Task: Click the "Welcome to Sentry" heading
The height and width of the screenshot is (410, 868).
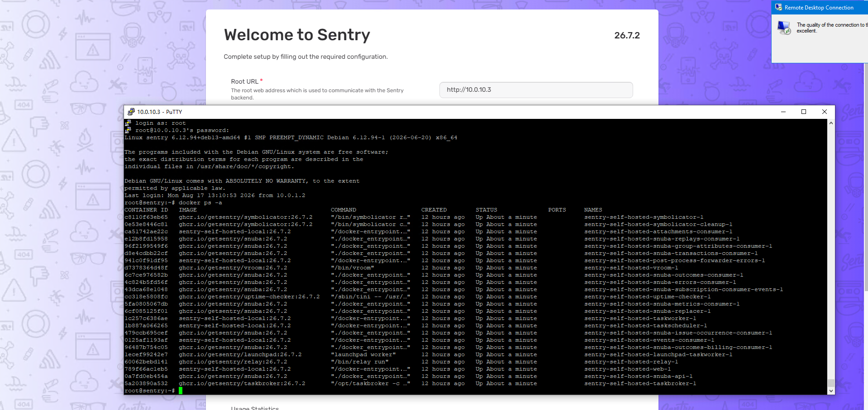Action: tap(297, 35)
